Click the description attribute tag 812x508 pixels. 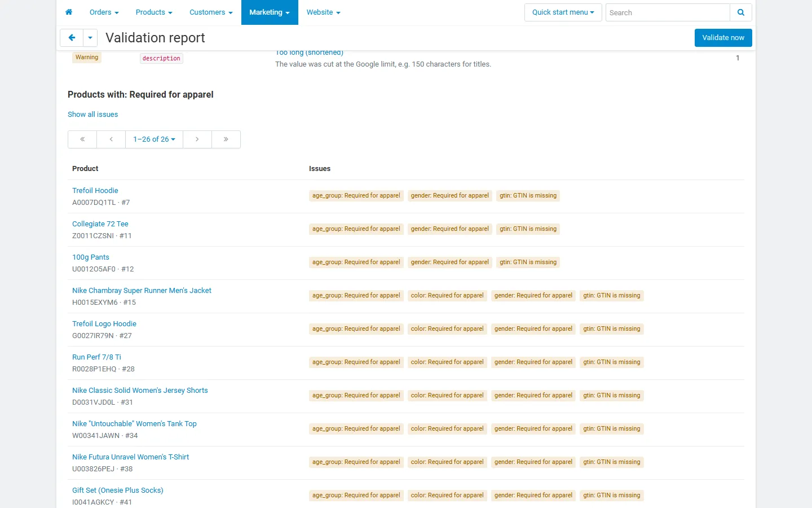[x=161, y=58]
